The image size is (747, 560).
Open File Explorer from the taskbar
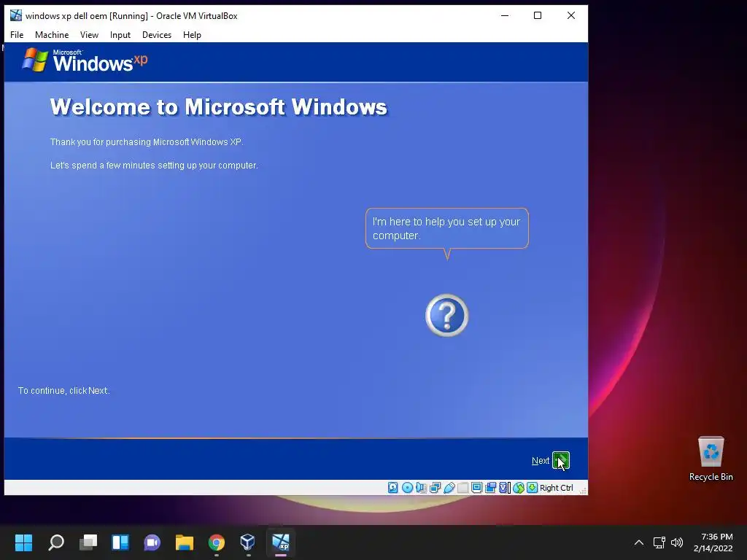click(185, 542)
